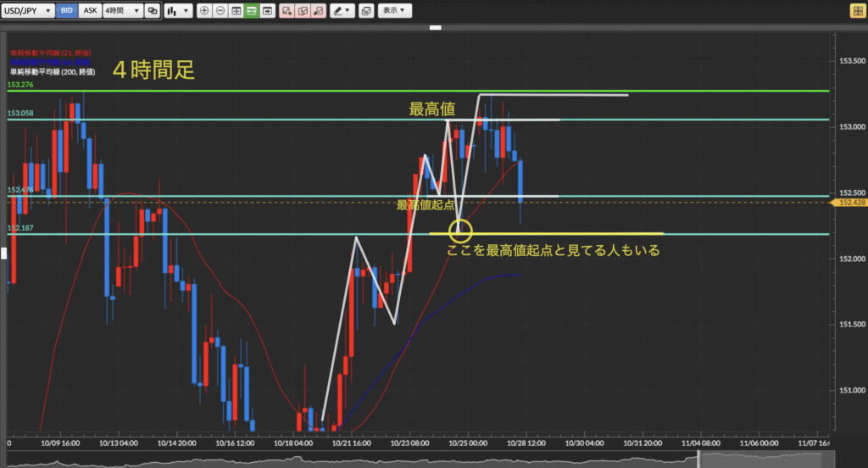
Task: Click the zoom out magnifier icon
Action: point(220,11)
